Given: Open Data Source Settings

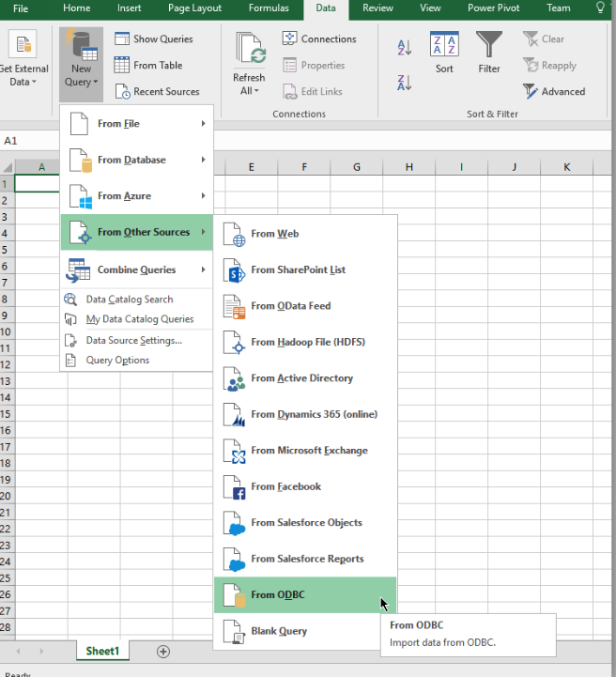Looking at the screenshot, I should [x=136, y=340].
